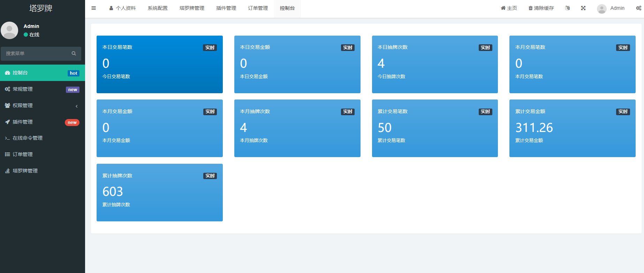This screenshot has width=644, height=273.
Task: Click the trash icon for 清除缓存
Action: click(530, 8)
